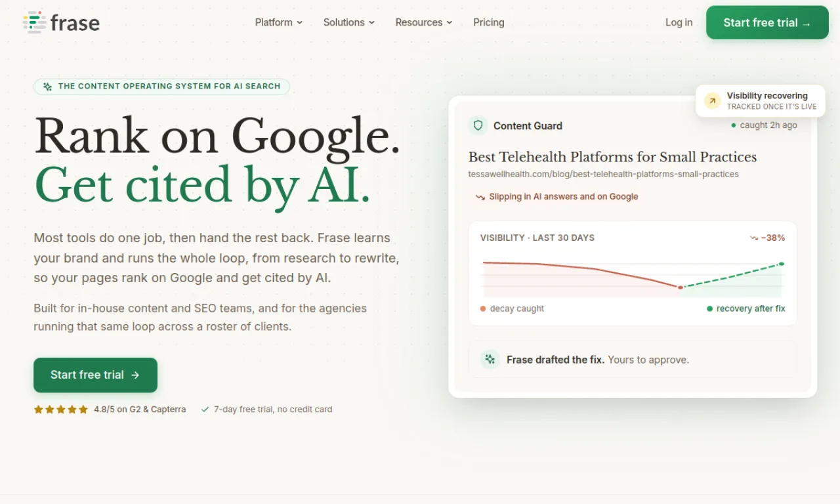Screen dimensions: 840x504
Task: Click the tessawellhealth.com blog URL
Action: [603, 174]
